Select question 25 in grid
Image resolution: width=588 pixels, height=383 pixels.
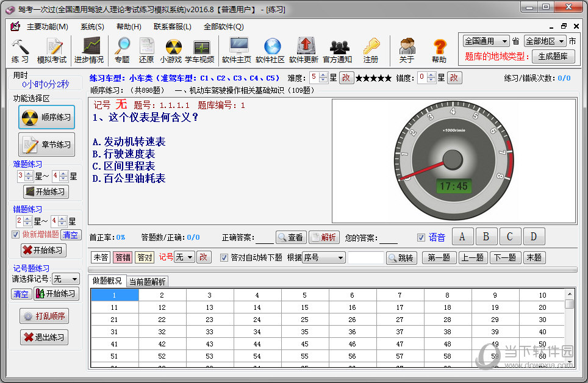click(304, 320)
